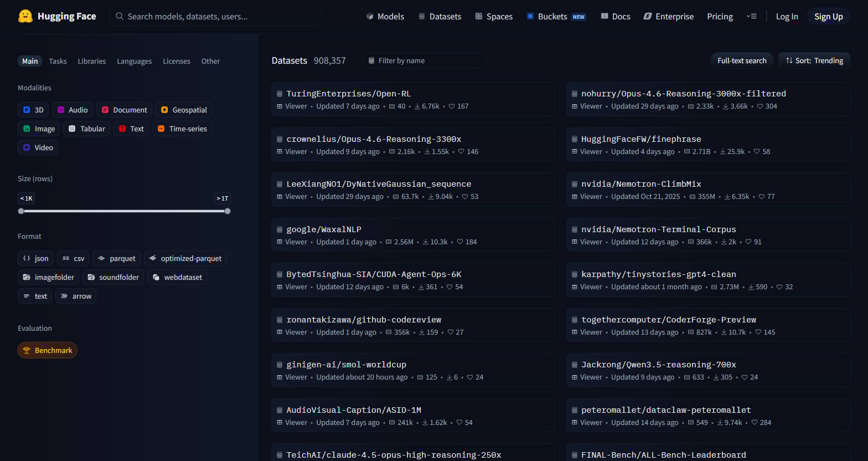
Task: Click the Geospatial modality icon
Action: click(x=164, y=110)
